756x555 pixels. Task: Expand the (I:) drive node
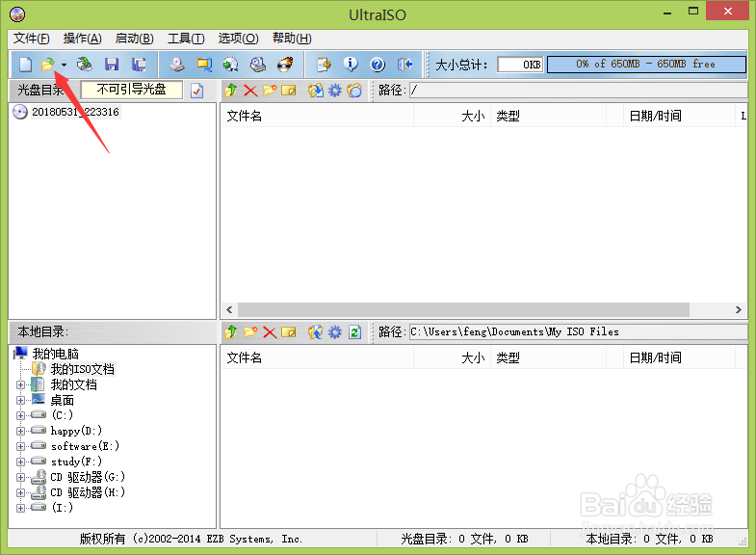tap(21, 508)
